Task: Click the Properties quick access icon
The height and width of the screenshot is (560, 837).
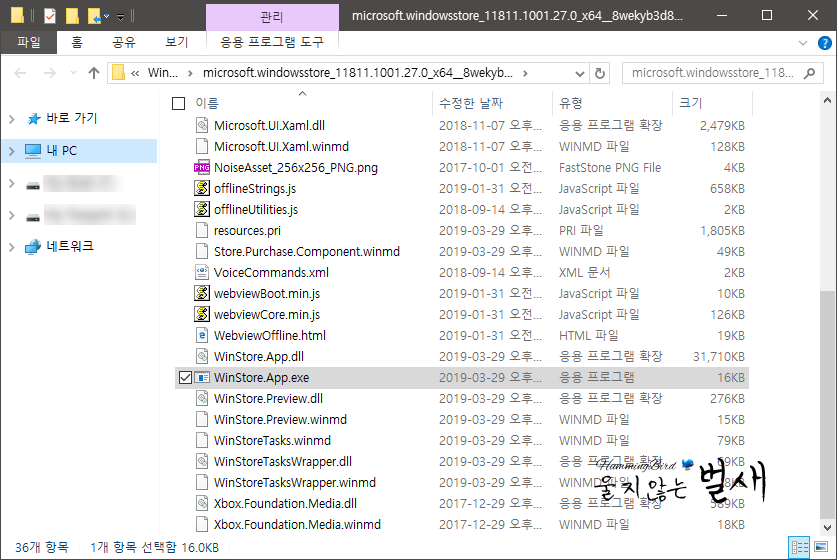Action: [50, 16]
